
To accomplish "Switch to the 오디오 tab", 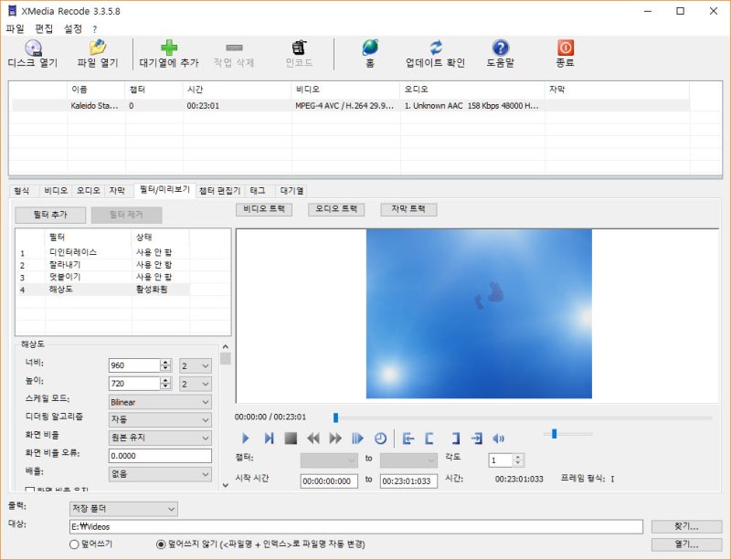I will [89, 191].
